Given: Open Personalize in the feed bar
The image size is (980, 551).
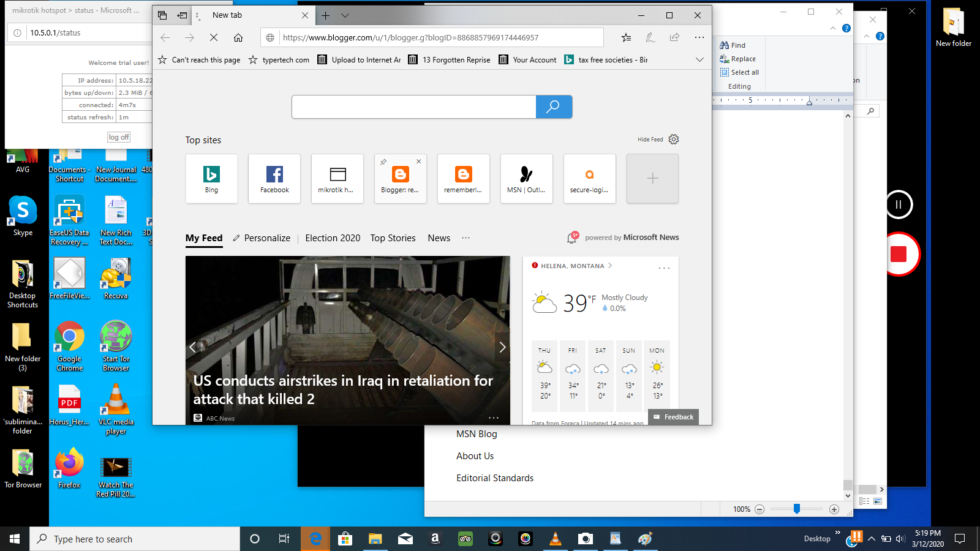Looking at the screenshot, I should 262,238.
